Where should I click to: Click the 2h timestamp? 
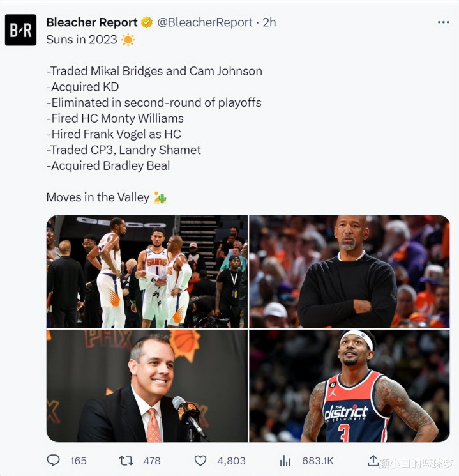[269, 22]
